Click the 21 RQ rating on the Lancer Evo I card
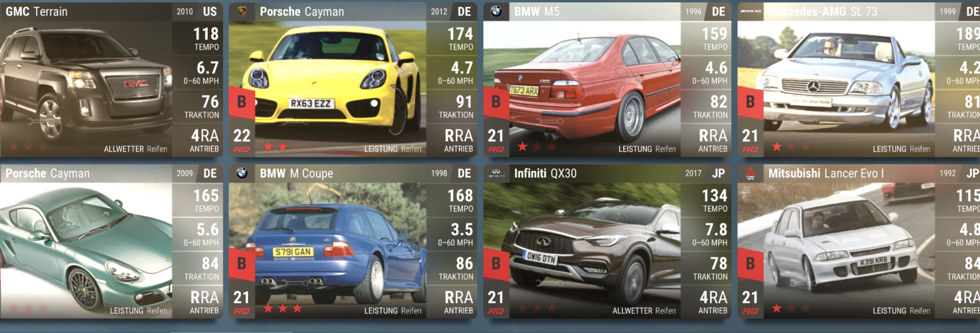The height and width of the screenshot is (333, 980). pyautogui.click(x=751, y=301)
